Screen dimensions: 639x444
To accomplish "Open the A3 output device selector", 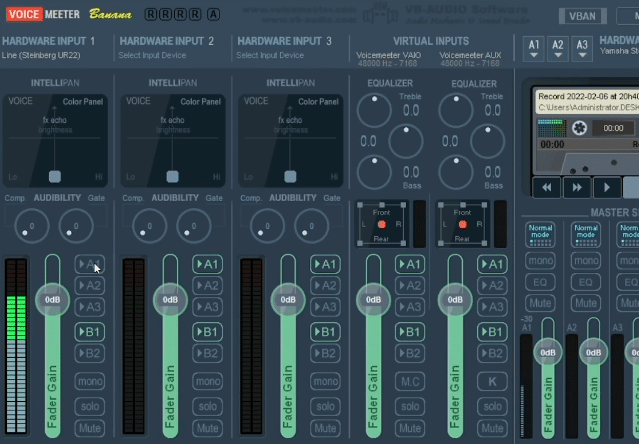I will click(583, 46).
